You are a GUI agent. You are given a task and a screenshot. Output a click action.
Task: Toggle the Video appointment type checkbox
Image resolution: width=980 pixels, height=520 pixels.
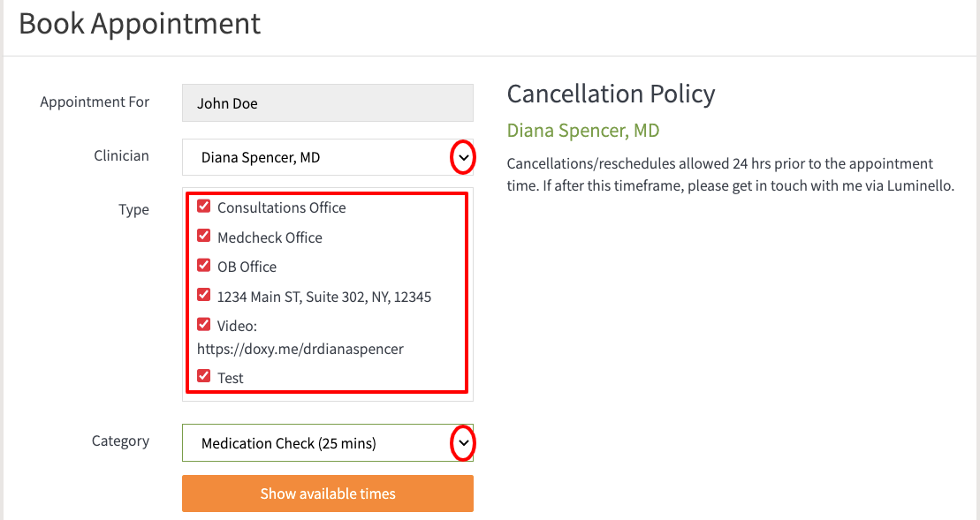point(204,324)
